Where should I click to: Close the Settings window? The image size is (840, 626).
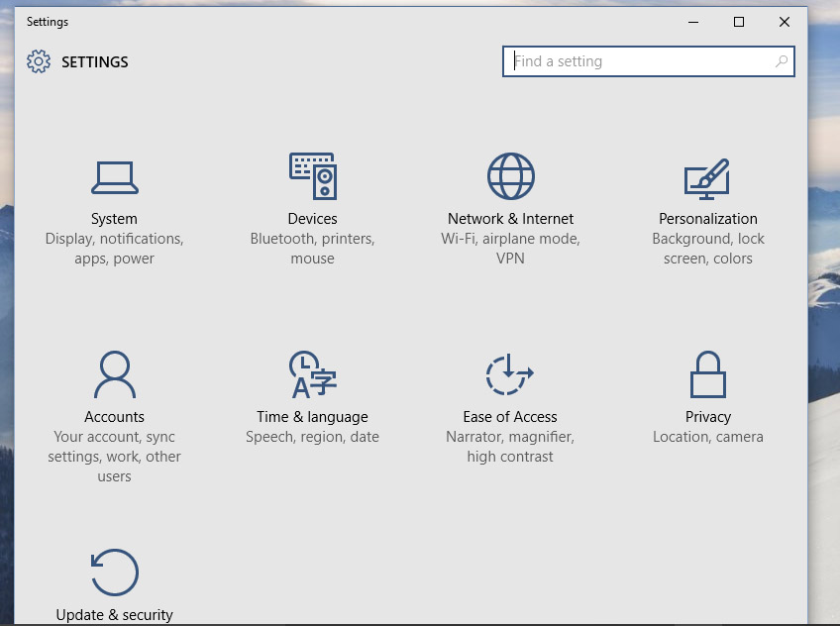click(785, 22)
